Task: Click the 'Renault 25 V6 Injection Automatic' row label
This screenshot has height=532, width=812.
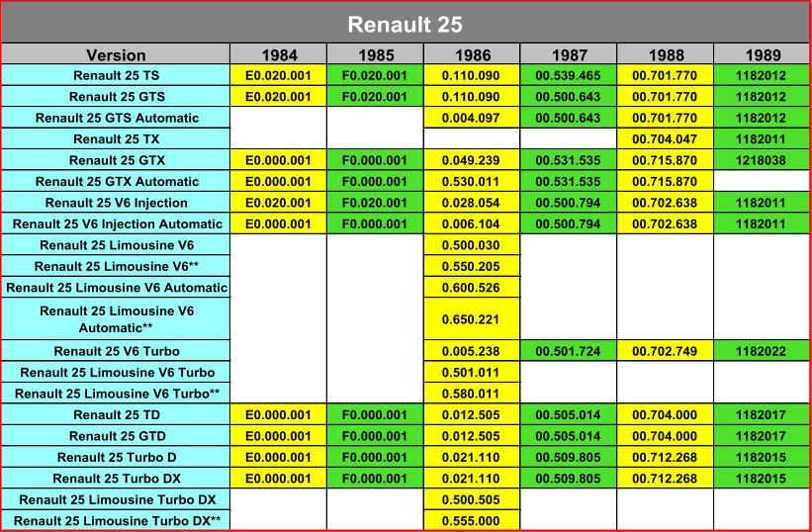Action: 116,223
